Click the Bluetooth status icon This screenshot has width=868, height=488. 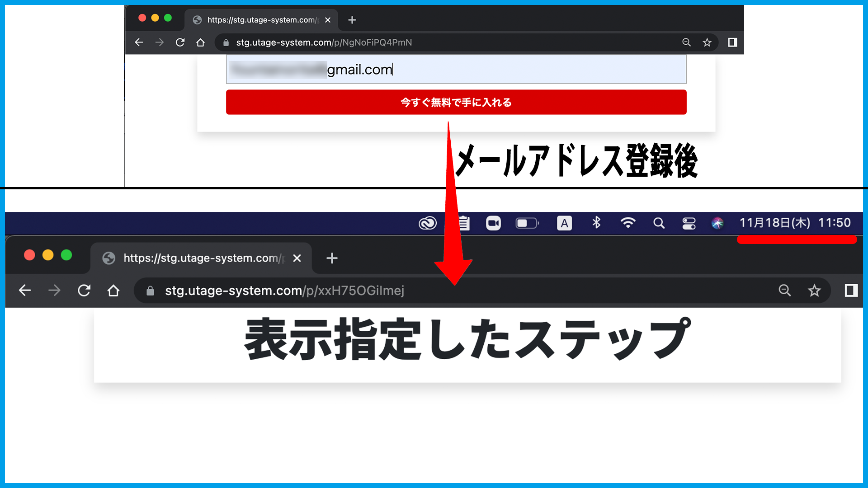coord(596,223)
